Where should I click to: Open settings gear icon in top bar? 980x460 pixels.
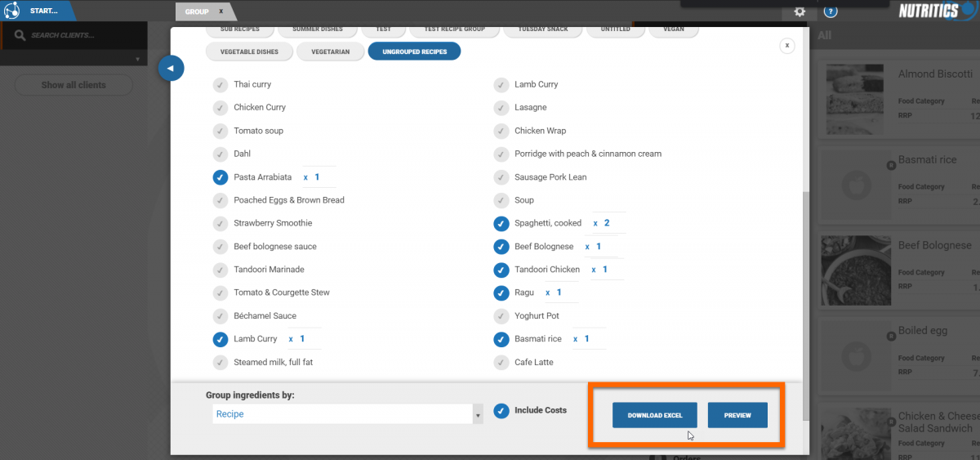[x=800, y=11]
